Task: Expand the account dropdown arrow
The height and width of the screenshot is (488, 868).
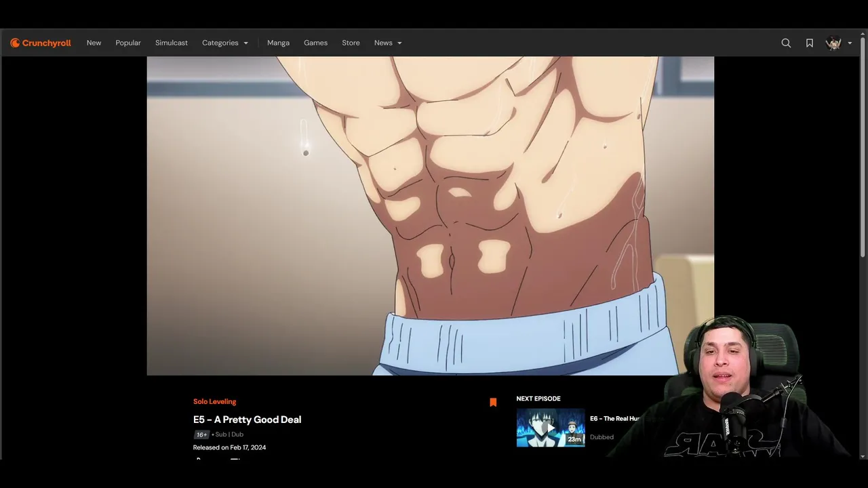Action: coord(850,43)
